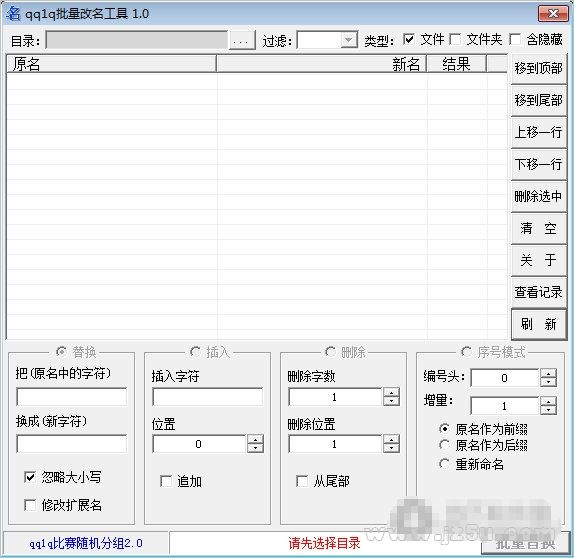The height and width of the screenshot is (558, 574).
Task: Open 查看记录 log button
Action: [538, 292]
